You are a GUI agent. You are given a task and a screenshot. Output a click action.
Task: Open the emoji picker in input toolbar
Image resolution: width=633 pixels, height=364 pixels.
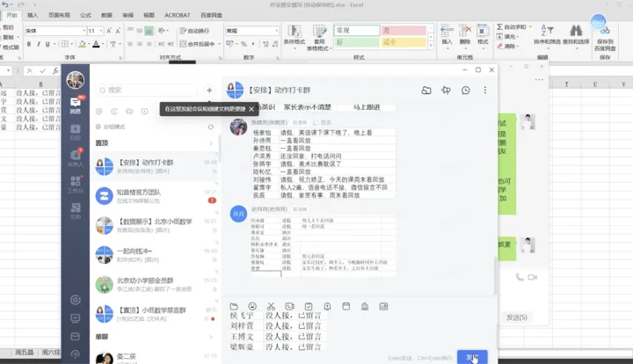[x=252, y=307]
